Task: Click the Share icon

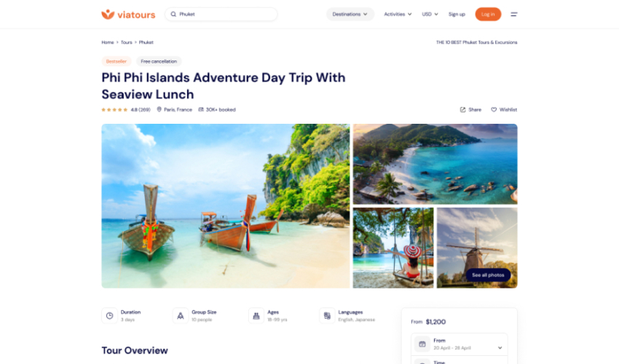Action: coord(462,110)
